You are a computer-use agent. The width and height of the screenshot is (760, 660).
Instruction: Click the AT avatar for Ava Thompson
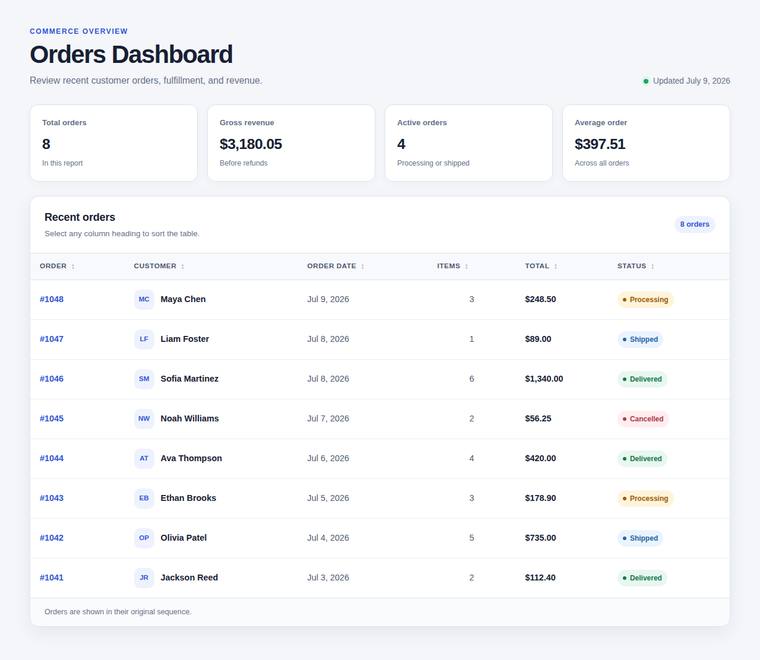pyautogui.click(x=144, y=458)
